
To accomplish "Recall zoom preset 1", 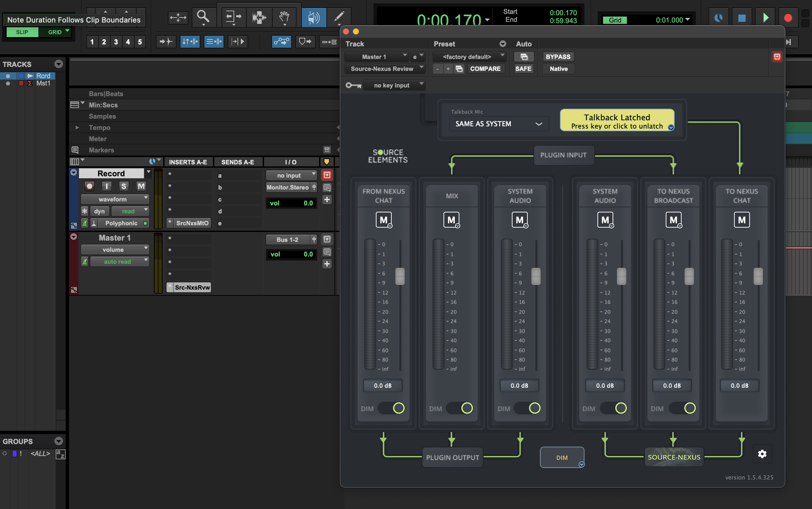I will (x=92, y=42).
